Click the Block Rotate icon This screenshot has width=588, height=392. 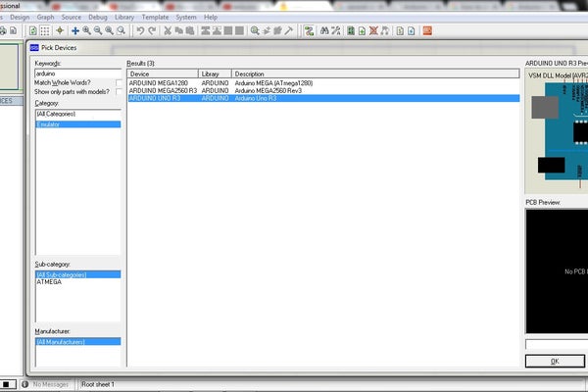click(228, 30)
